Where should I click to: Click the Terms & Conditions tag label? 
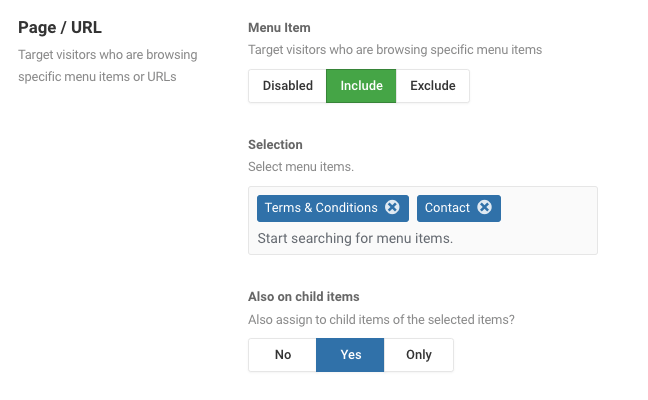tap(321, 207)
